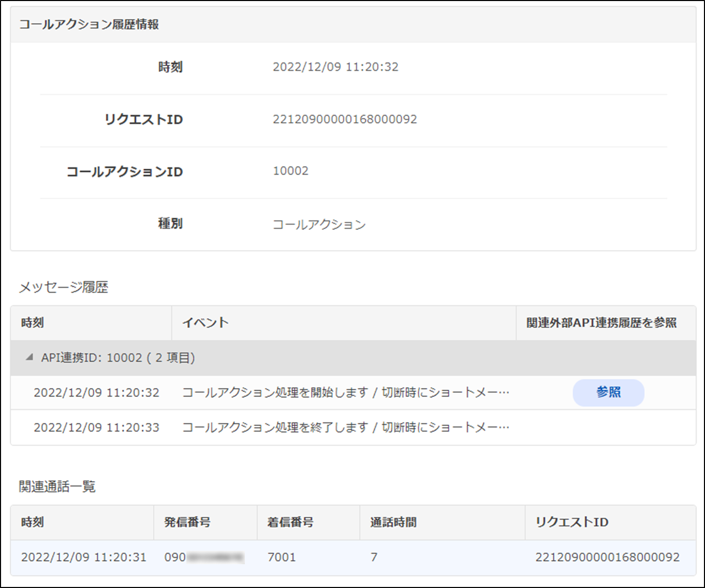Click the 通話時間 value 7

tap(374, 557)
